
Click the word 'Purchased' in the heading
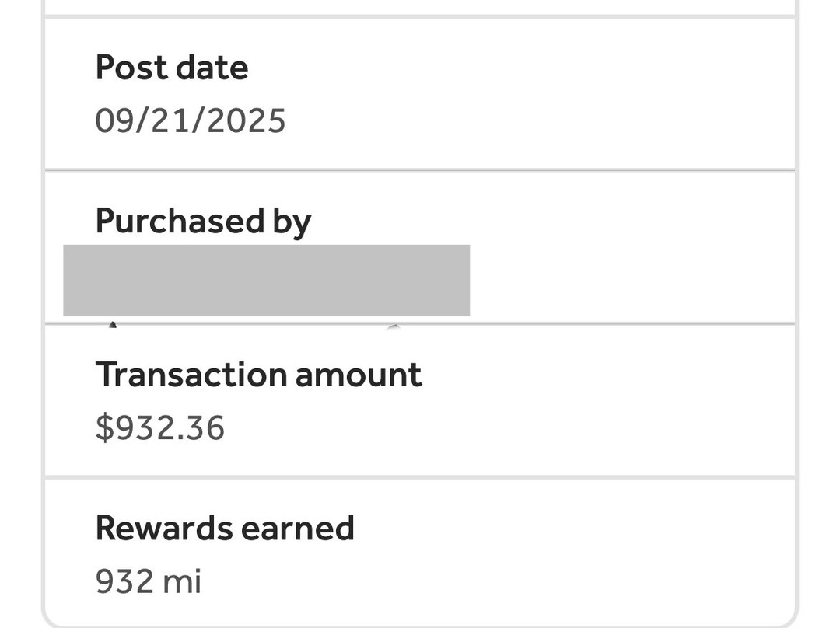click(x=179, y=222)
